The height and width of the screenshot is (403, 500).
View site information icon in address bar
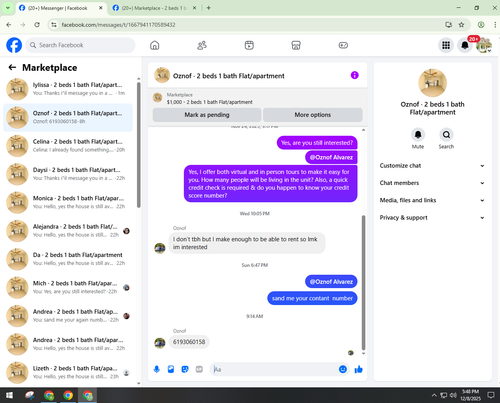coord(54,25)
